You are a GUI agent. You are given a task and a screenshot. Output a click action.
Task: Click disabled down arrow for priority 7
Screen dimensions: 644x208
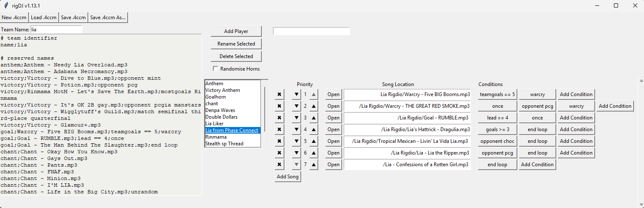click(x=296, y=165)
